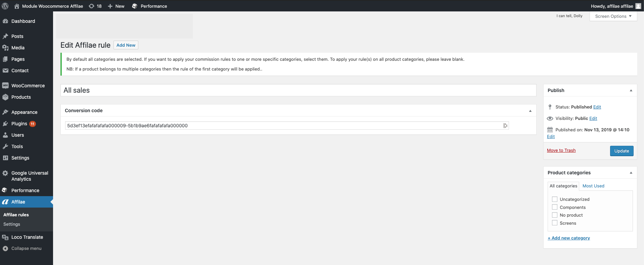Click Module Woocommerce Affilae site name
Image resolution: width=644 pixels, height=265 pixels.
[52, 6]
